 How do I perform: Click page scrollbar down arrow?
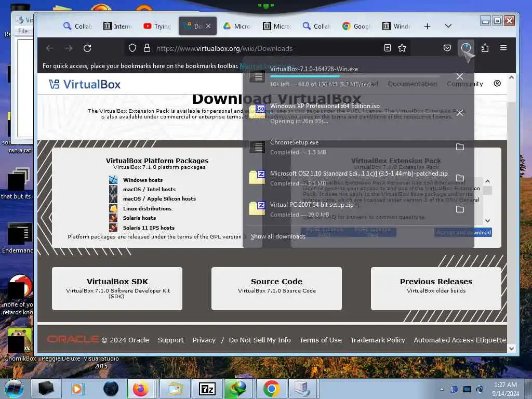coord(511,349)
